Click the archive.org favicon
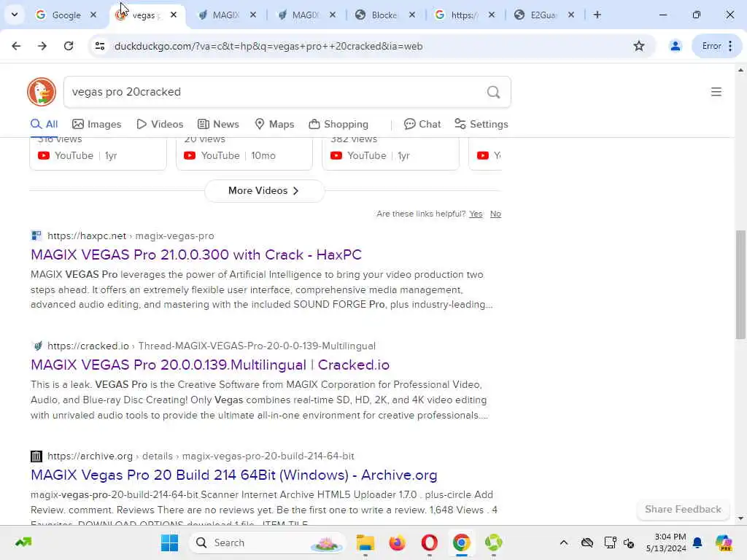747x560 pixels. point(36,456)
